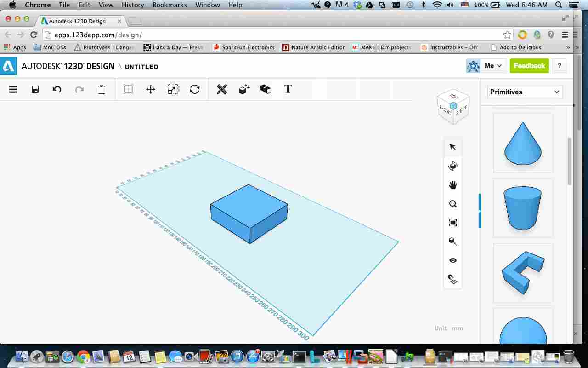The width and height of the screenshot is (588, 368).
Task: Activate the Pan hand tool
Action: pyautogui.click(x=453, y=185)
